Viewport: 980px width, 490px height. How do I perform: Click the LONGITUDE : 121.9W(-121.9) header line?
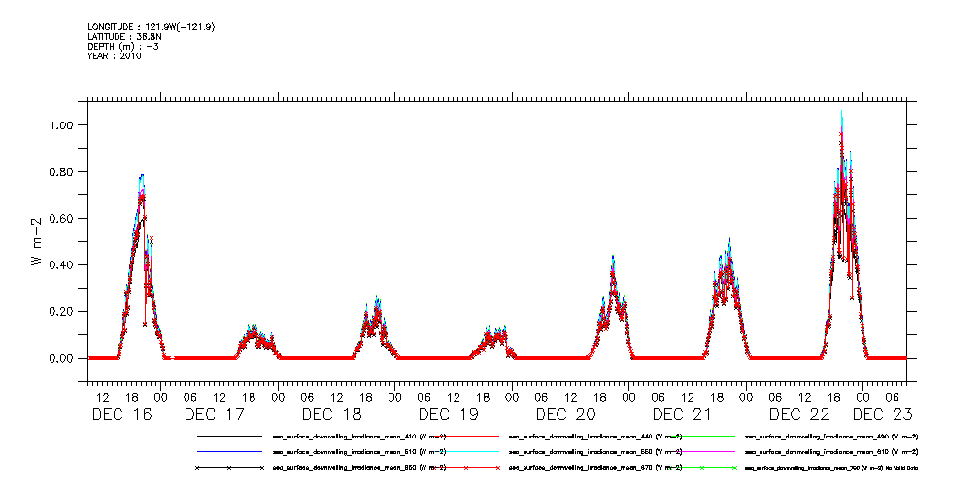pyautogui.click(x=151, y=27)
